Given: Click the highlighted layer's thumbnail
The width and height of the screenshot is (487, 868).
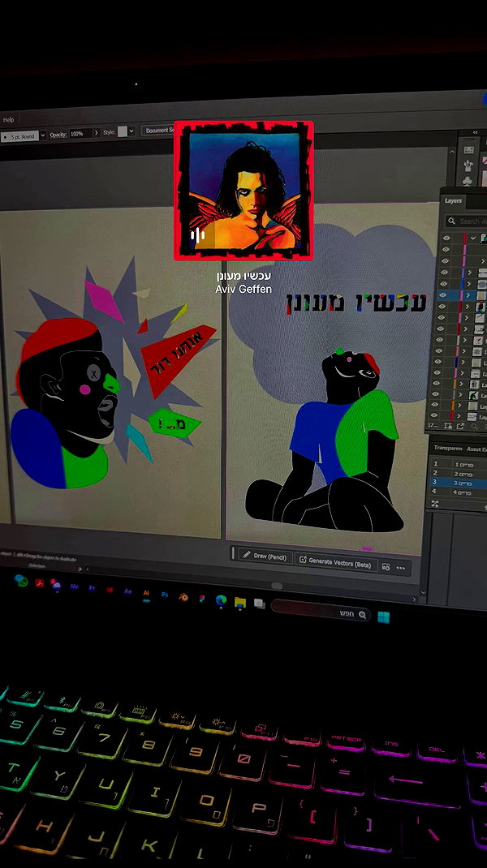Looking at the screenshot, I should point(481,295).
